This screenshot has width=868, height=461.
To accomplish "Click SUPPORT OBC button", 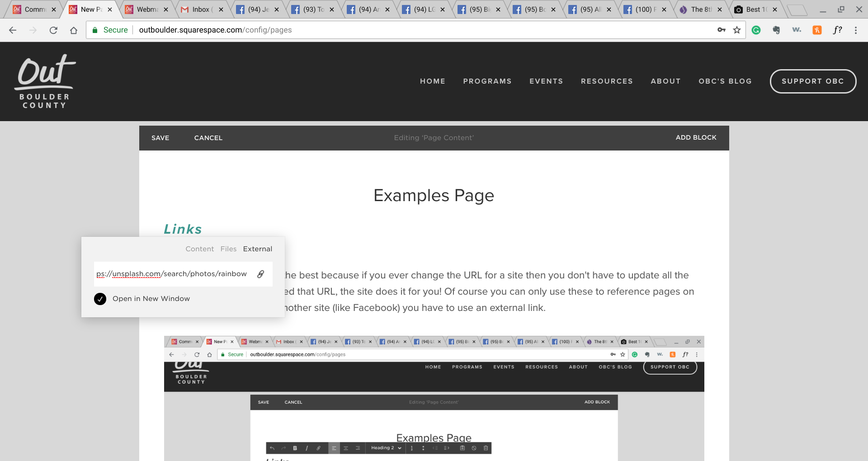I will coord(813,81).
